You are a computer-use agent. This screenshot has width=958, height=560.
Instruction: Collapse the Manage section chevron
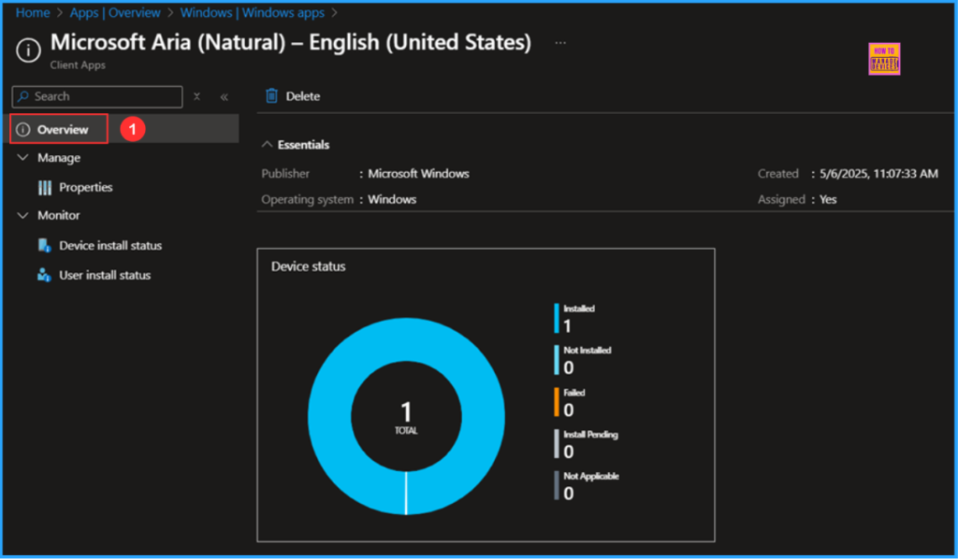(23, 158)
